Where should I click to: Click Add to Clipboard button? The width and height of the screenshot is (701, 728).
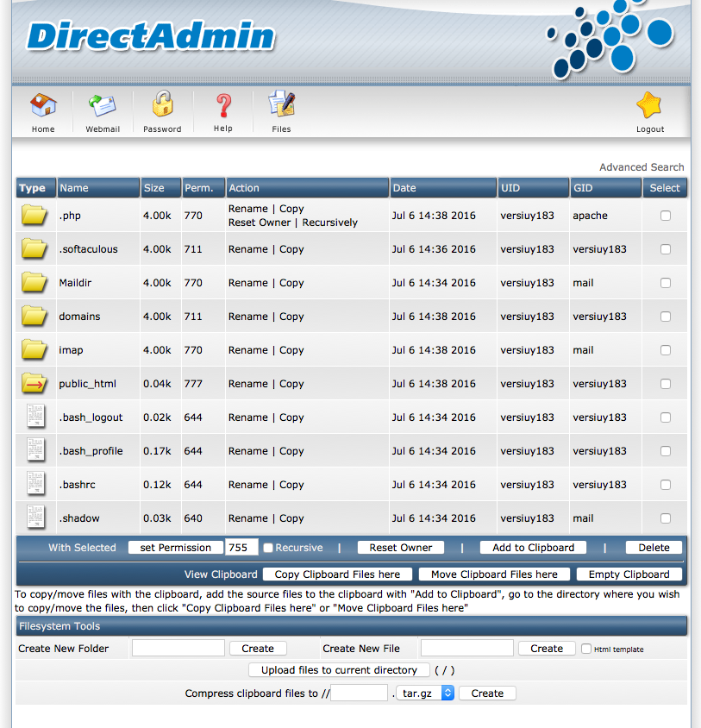pos(533,548)
